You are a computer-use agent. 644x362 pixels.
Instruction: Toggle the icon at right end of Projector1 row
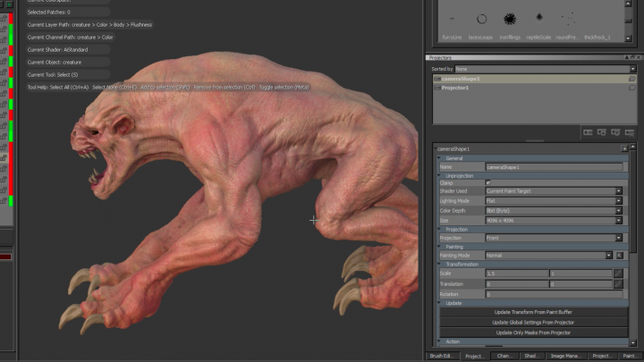point(632,88)
